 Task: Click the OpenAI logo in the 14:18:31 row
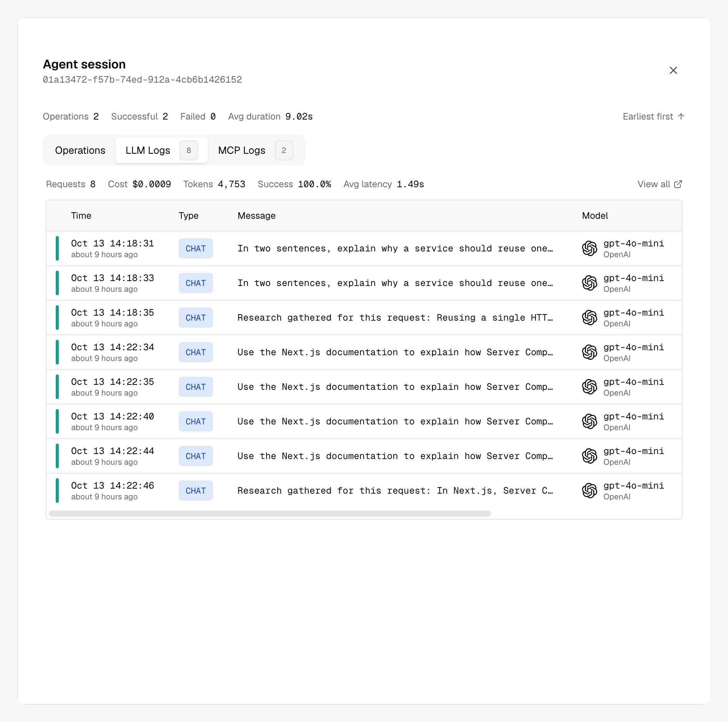pyautogui.click(x=589, y=248)
